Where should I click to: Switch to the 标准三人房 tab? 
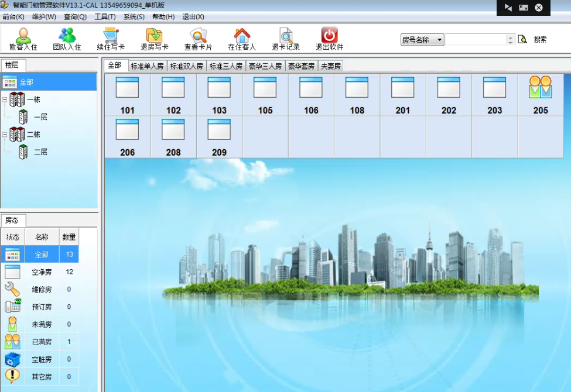click(226, 66)
